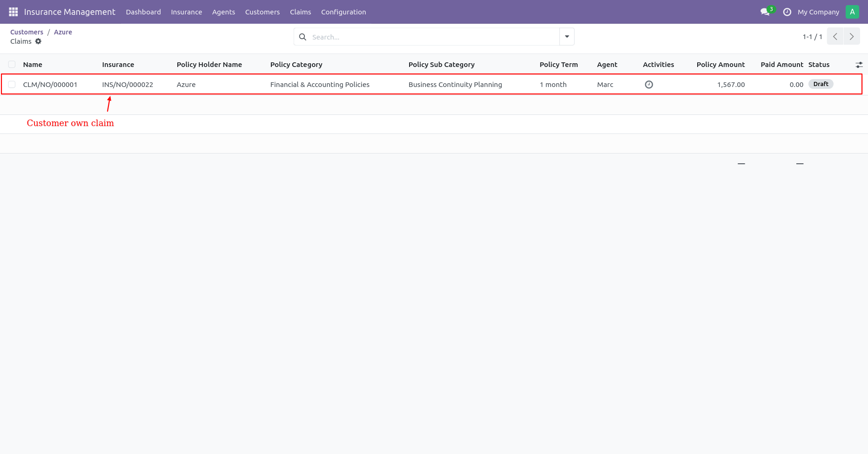
Task: Open the conversations messages icon
Action: pos(765,12)
